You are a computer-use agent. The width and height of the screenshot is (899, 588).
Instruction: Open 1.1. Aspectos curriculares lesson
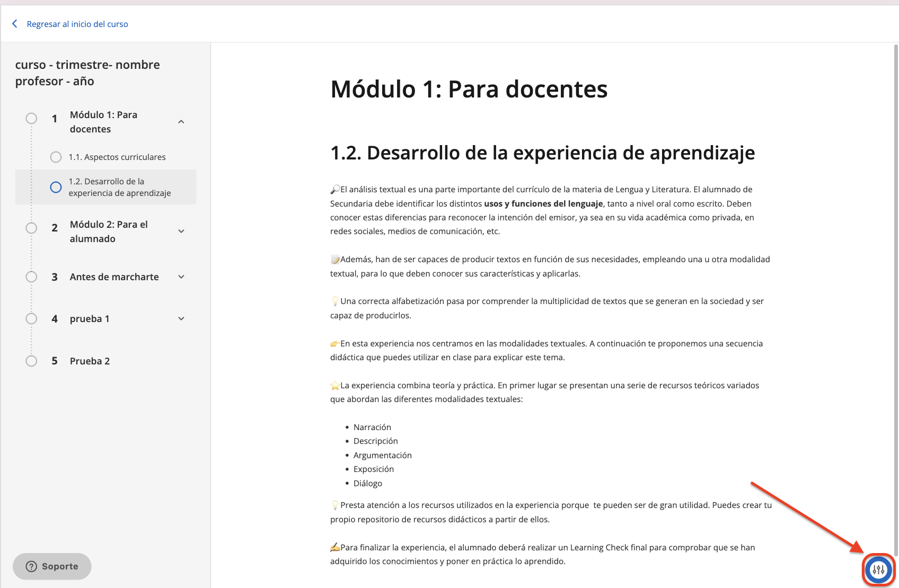[x=117, y=157]
